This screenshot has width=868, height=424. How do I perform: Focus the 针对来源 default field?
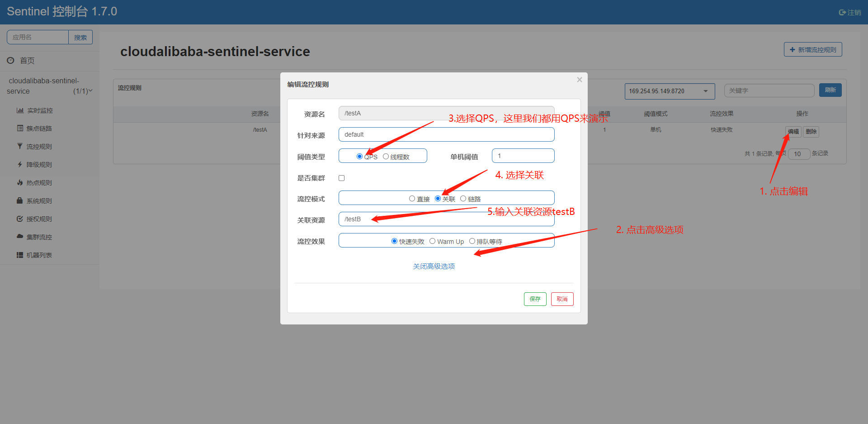(x=446, y=134)
